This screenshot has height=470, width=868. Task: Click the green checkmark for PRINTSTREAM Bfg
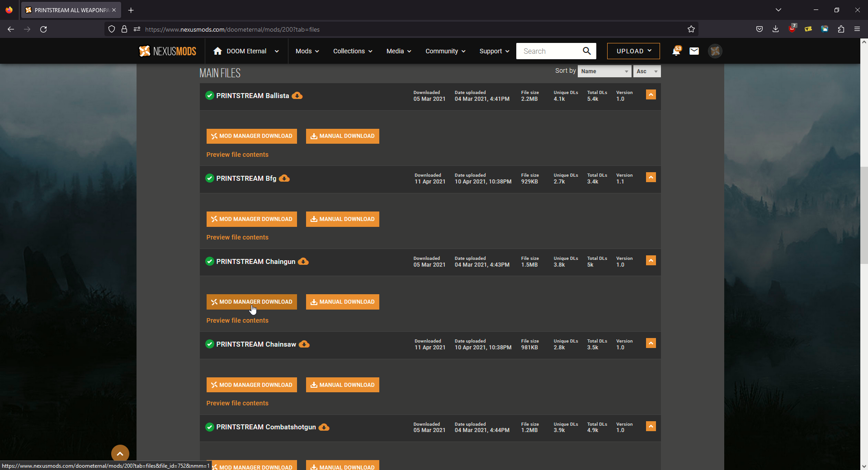[x=210, y=178]
